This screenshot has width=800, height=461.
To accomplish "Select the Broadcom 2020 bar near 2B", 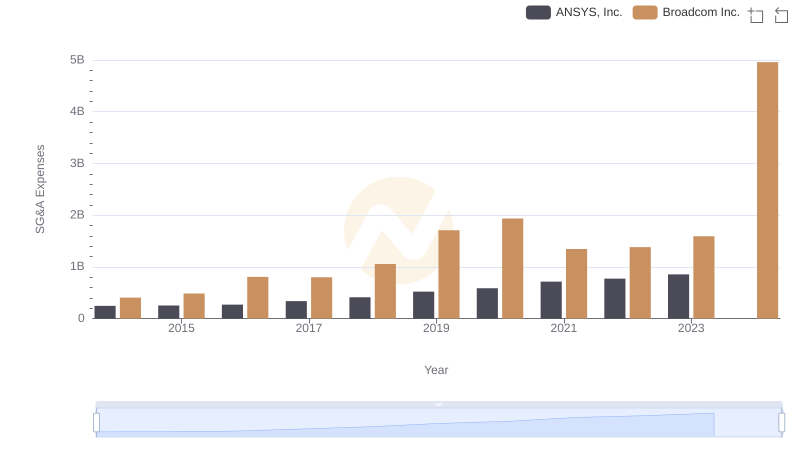I will tap(512, 269).
